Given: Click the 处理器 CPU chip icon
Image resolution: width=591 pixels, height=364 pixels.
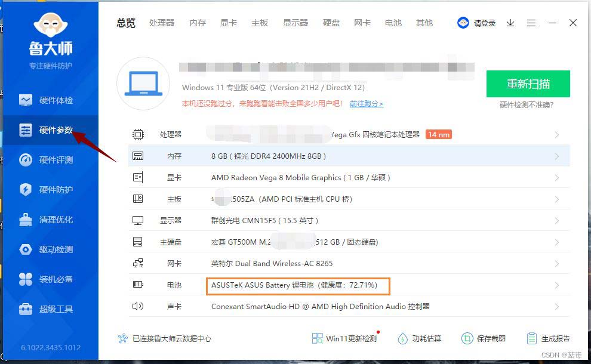Looking at the screenshot, I should pyautogui.click(x=138, y=134).
